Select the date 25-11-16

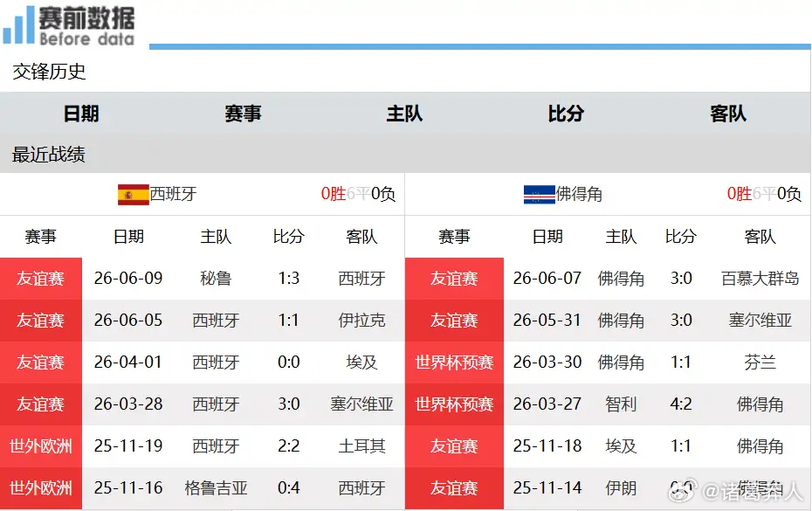(x=128, y=488)
